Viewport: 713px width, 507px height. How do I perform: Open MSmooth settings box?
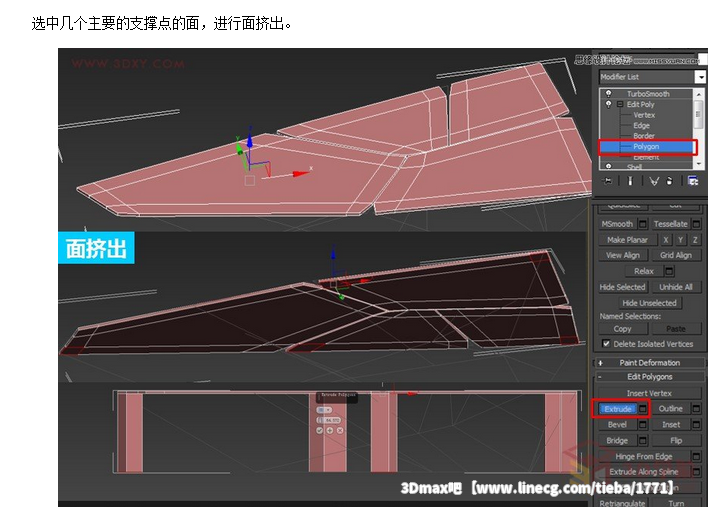coord(643,224)
